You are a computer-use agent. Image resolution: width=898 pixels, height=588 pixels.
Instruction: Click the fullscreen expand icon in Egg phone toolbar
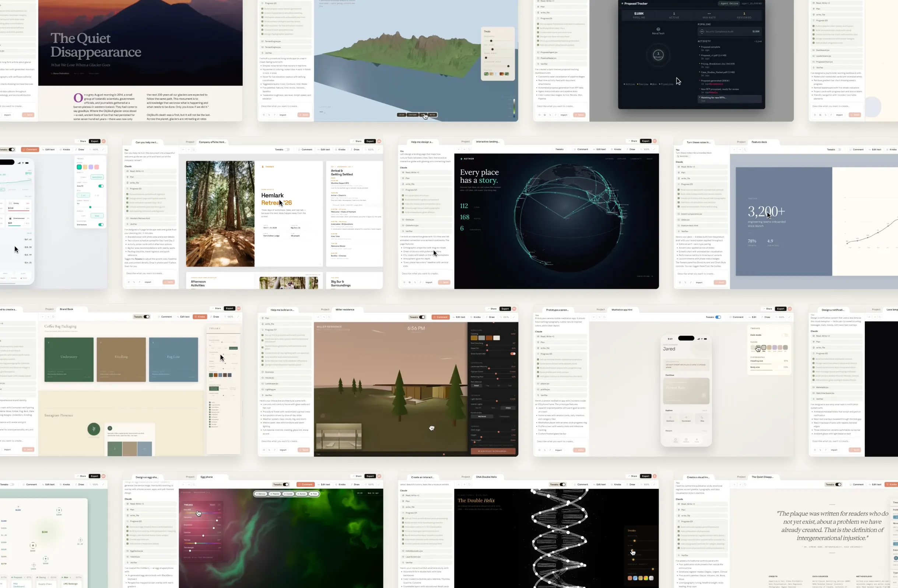(379, 484)
